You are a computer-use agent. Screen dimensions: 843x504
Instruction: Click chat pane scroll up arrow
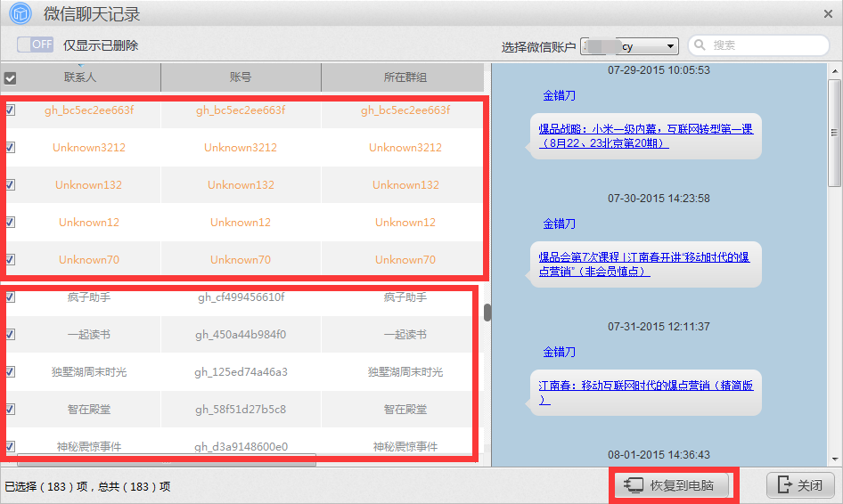tap(834, 71)
